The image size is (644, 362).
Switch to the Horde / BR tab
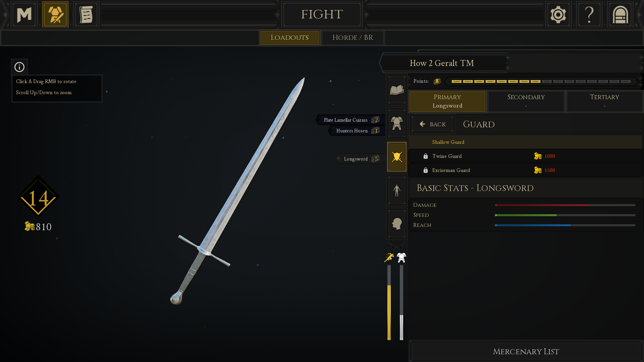(x=353, y=38)
